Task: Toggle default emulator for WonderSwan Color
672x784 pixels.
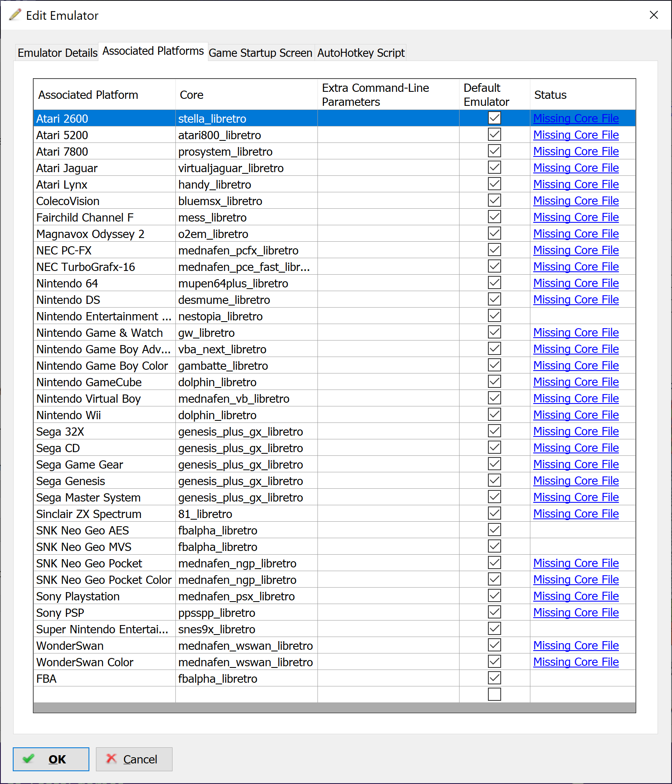Action: (x=495, y=662)
